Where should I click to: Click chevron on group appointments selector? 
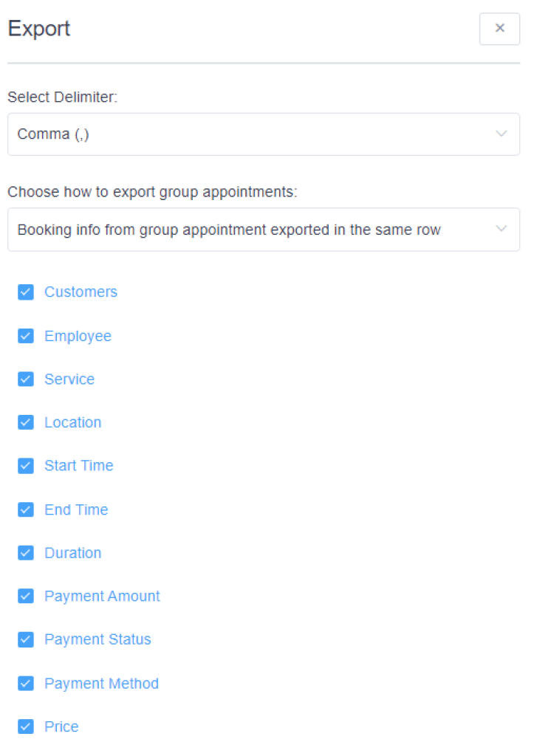point(502,230)
